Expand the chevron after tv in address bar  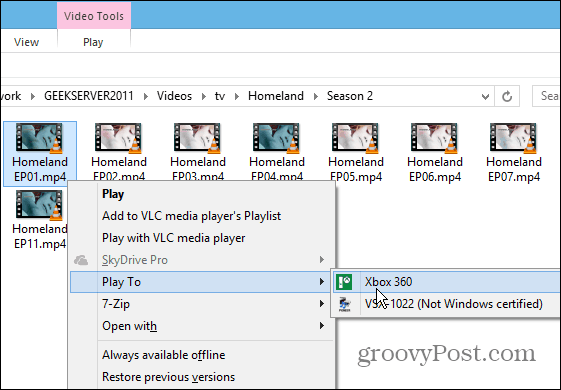[236, 97]
